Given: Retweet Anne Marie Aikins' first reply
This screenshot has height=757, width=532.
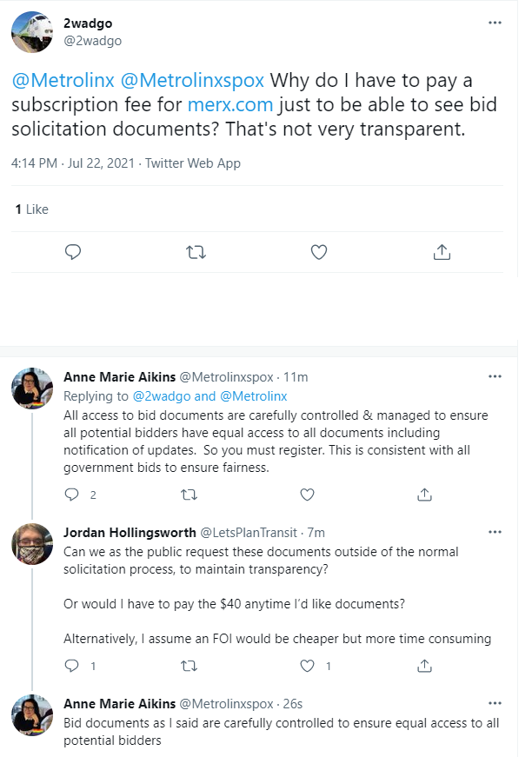Looking at the screenshot, I should [x=189, y=495].
